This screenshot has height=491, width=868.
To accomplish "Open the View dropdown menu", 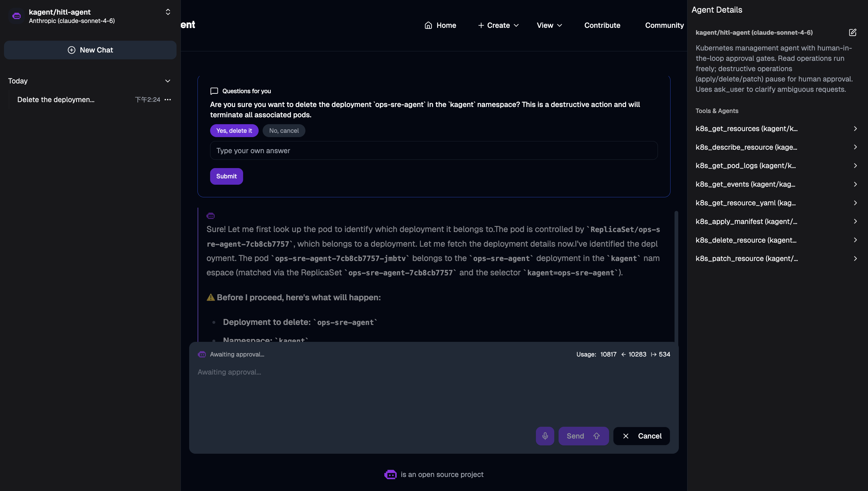I will point(549,25).
